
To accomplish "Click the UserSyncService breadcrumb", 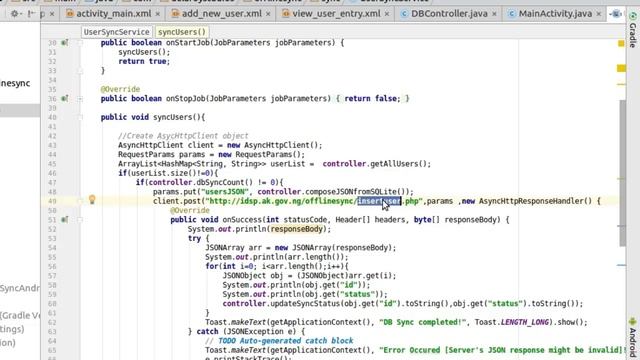I will 116,32.
